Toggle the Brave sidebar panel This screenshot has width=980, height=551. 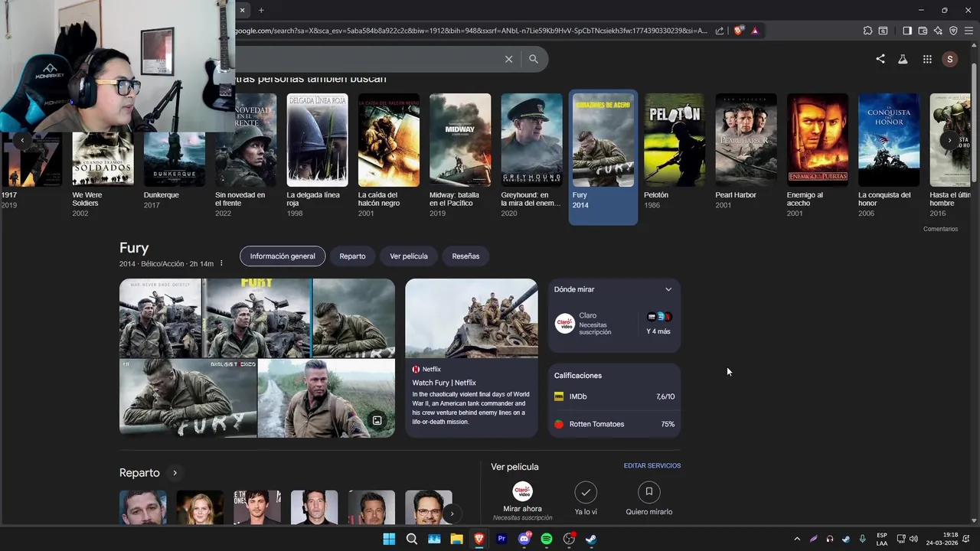tap(907, 31)
